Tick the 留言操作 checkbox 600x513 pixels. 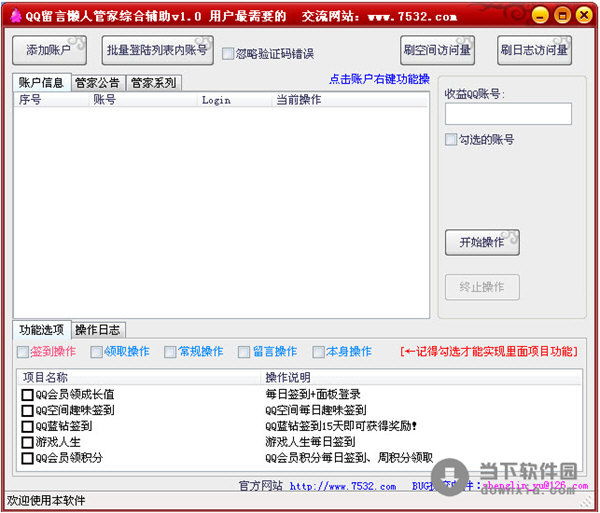click(244, 352)
